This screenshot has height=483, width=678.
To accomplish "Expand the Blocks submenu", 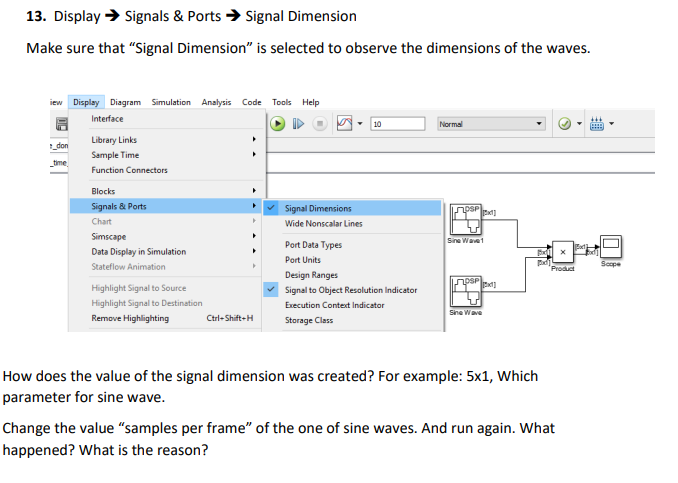I will [166, 191].
